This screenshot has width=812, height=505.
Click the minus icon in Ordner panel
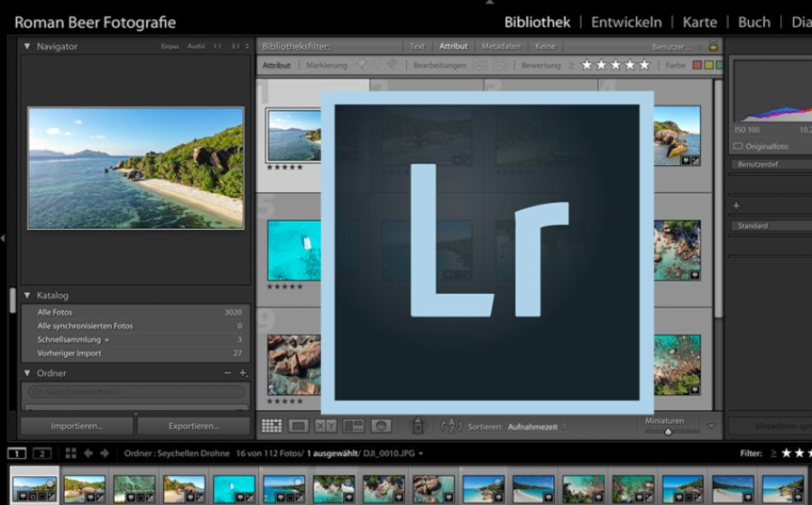click(x=227, y=372)
